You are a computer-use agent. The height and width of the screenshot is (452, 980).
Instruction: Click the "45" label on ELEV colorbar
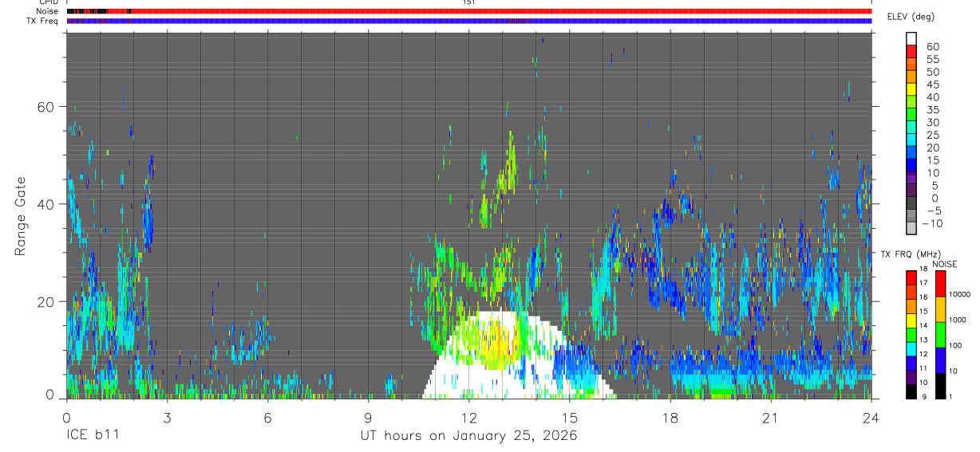coord(932,85)
